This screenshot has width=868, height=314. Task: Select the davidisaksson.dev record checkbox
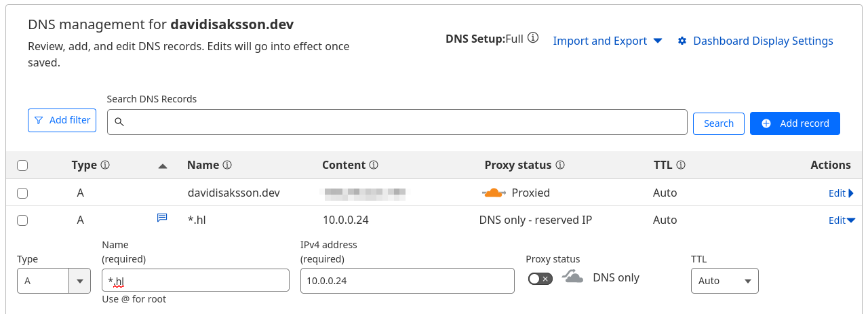[x=22, y=193]
